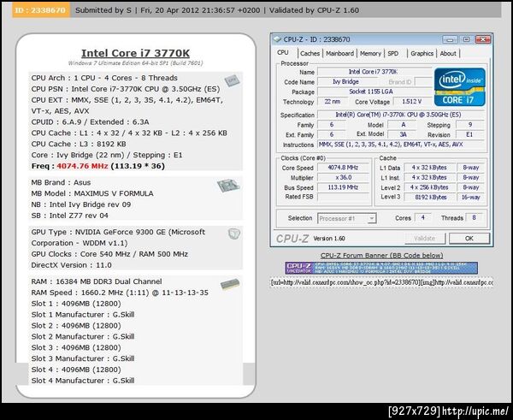Screen dimensions: 513x420
Task: Click the Level 3 16-way value
Action: (x=470, y=197)
